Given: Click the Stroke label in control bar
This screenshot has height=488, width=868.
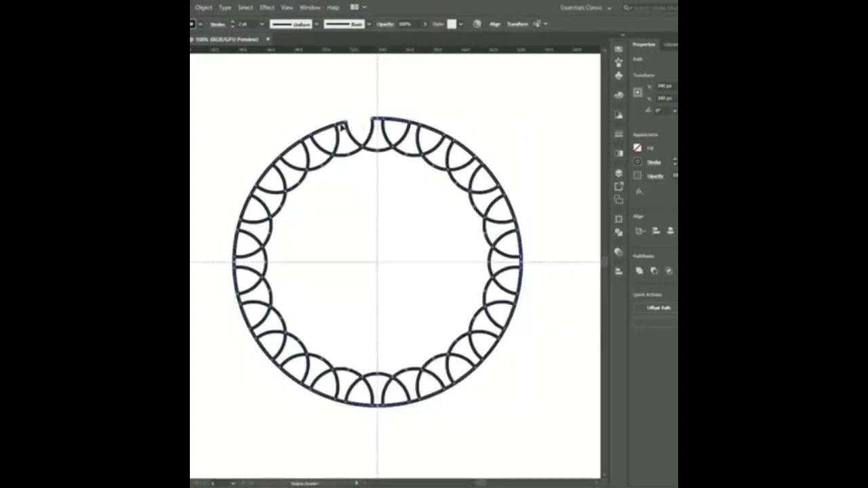Looking at the screenshot, I should pos(217,24).
